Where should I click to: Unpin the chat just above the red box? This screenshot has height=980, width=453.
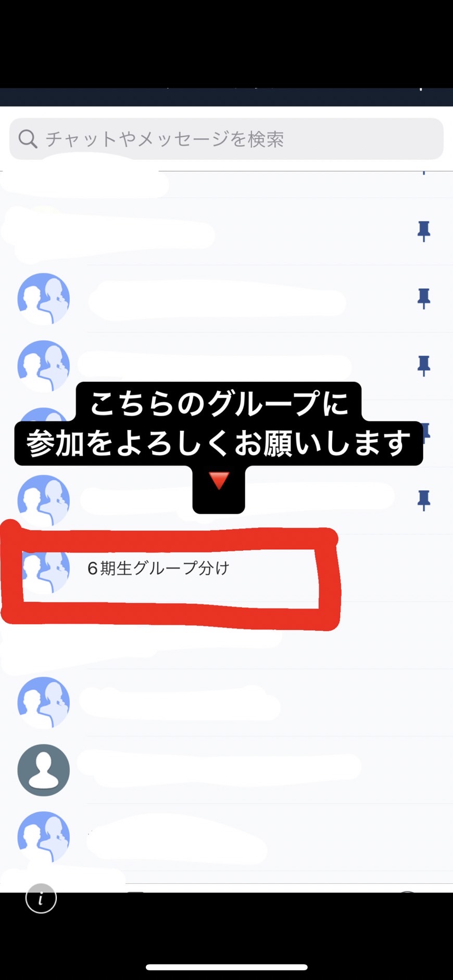point(424,500)
